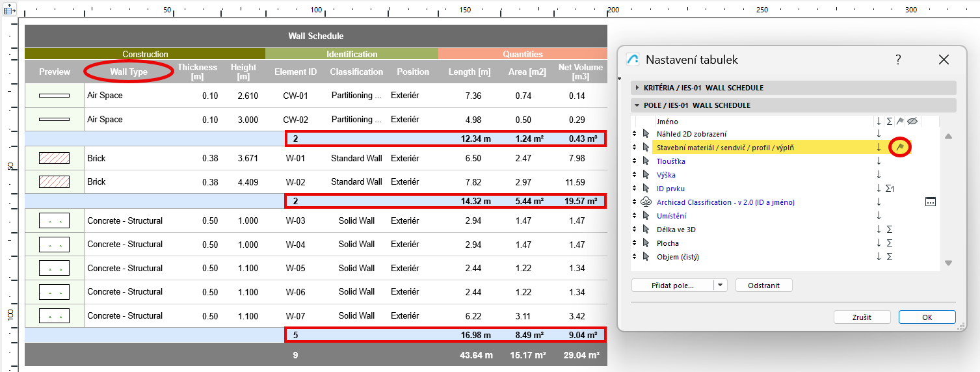Click the sort arrow on Tloušťka row
980x372 pixels.
(x=879, y=161)
